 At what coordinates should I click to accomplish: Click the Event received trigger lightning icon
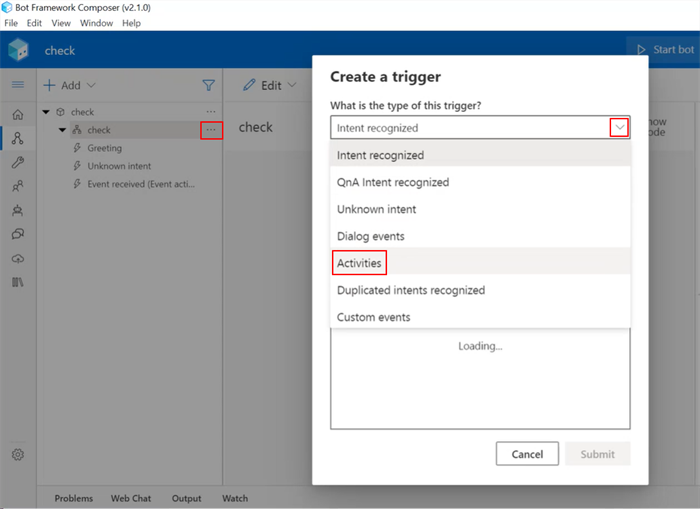tap(77, 184)
